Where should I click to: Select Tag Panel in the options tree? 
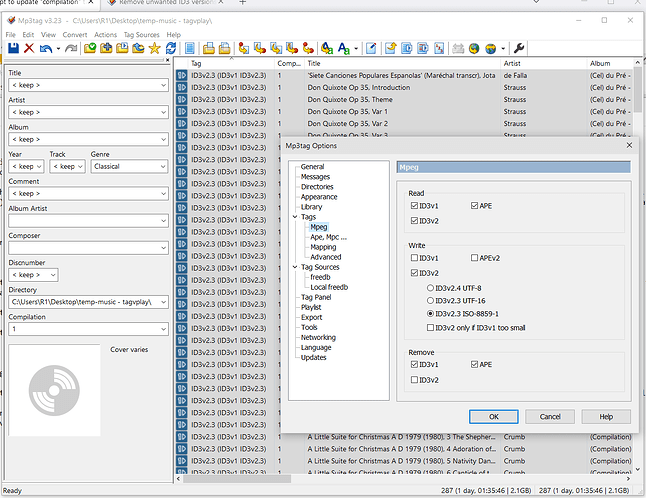coord(316,297)
